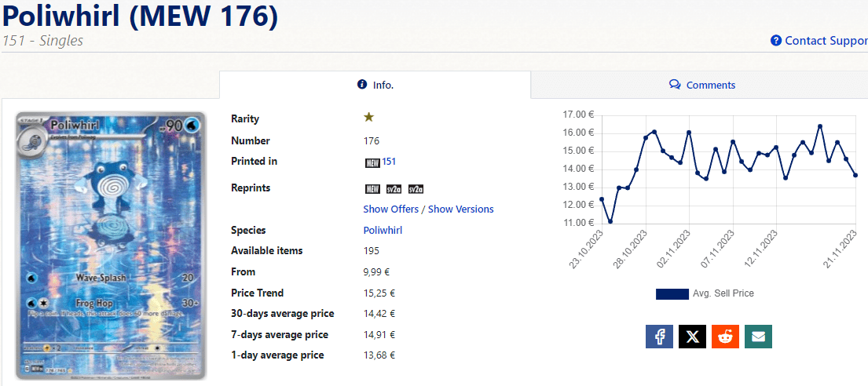868x386 pixels.
Task: Select the last sv2a reprint icon
Action: [416, 189]
